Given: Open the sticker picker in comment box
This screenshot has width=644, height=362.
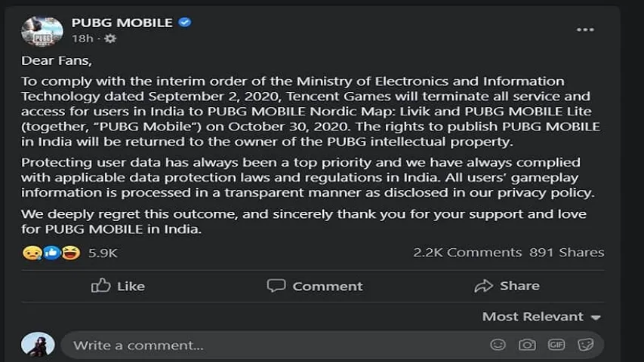Looking at the screenshot, I should click(x=585, y=345).
